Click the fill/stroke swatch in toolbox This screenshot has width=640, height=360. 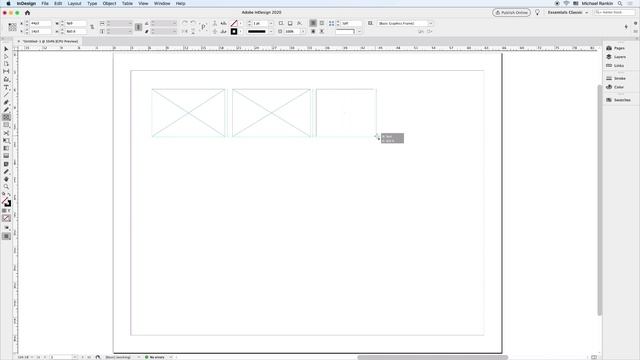pyautogui.click(x=6, y=202)
